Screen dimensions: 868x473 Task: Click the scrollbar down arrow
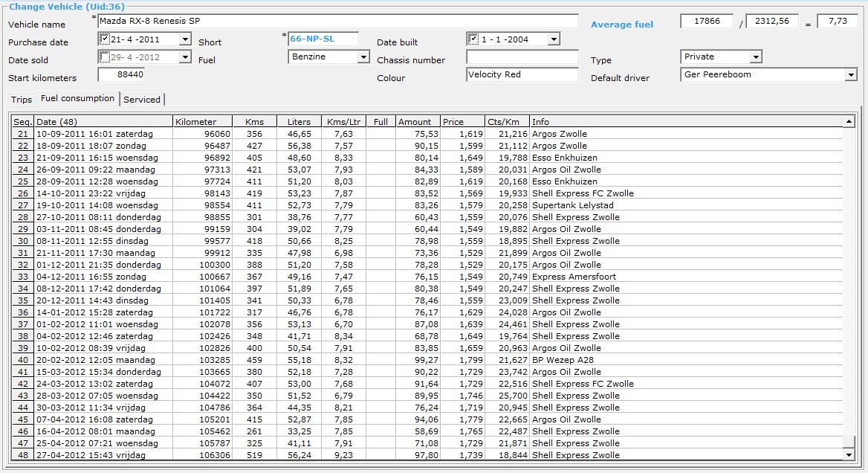(849, 454)
